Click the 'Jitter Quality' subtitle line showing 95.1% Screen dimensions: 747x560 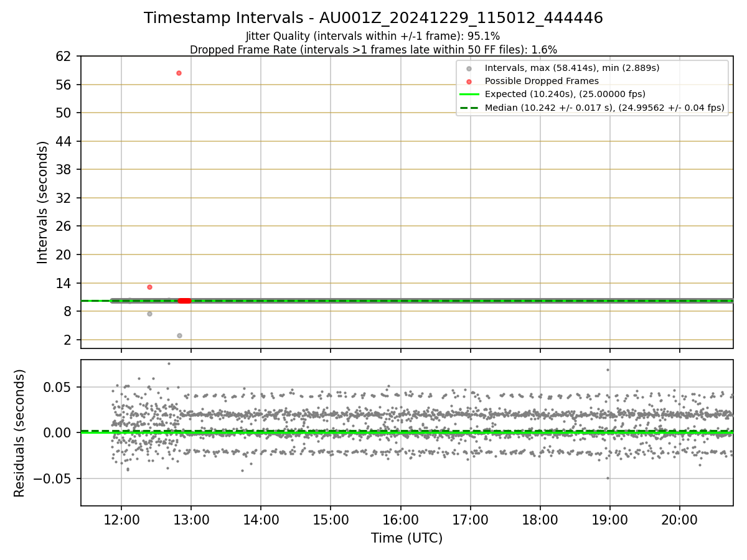(373, 37)
